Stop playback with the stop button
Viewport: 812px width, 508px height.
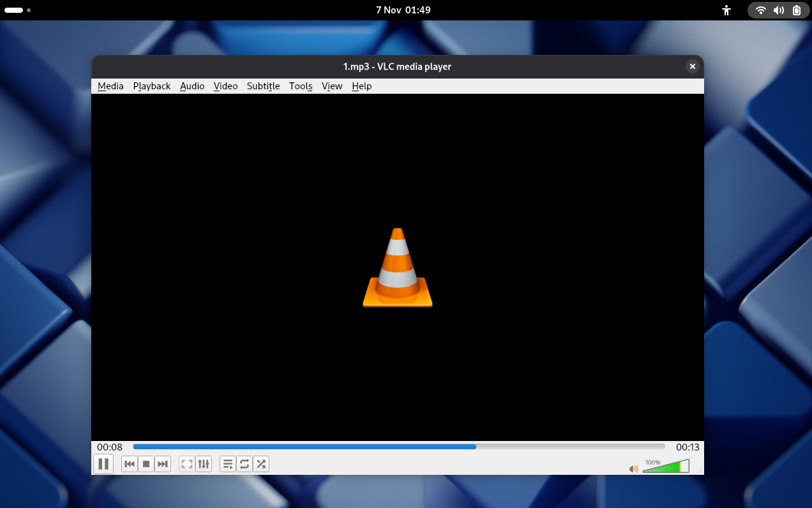coord(146,464)
